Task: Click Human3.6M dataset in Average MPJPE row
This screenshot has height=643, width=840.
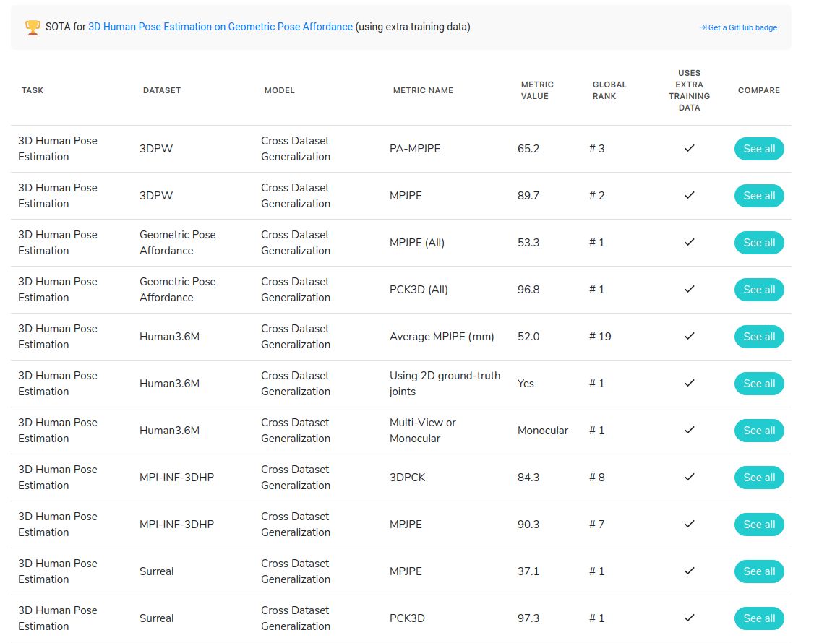Action: (x=169, y=337)
